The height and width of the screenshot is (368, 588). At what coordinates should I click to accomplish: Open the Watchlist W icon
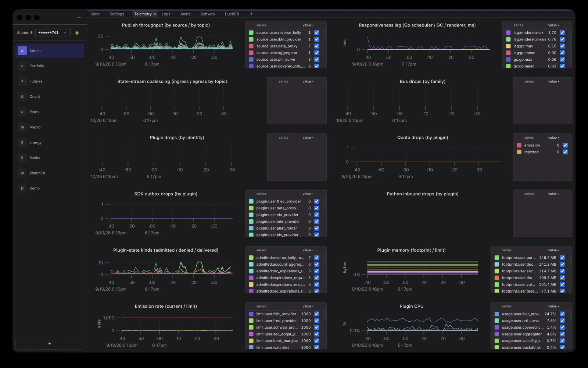click(x=22, y=173)
